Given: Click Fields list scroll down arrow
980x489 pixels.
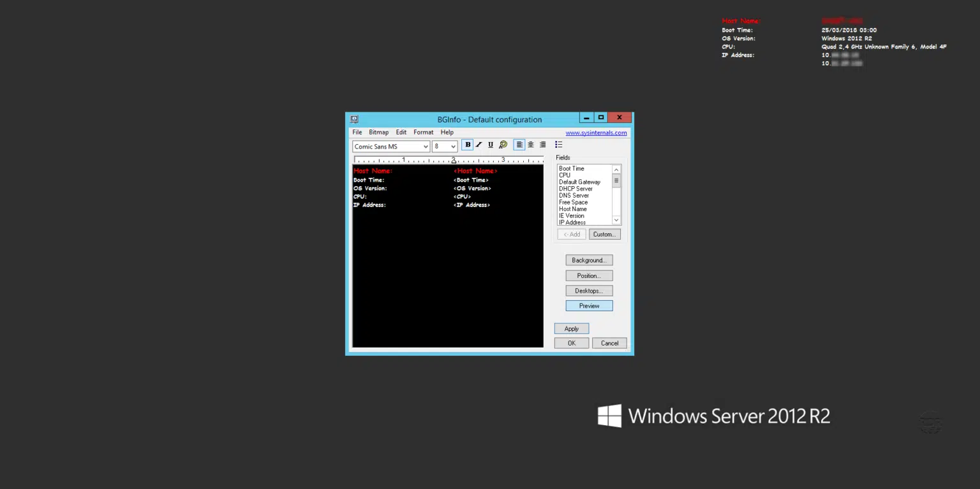Looking at the screenshot, I should 616,220.
